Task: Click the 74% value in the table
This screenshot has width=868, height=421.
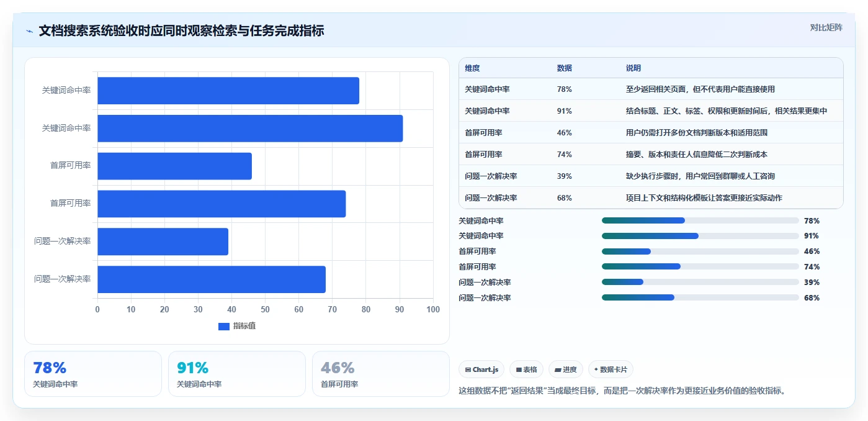Action: [x=565, y=155]
